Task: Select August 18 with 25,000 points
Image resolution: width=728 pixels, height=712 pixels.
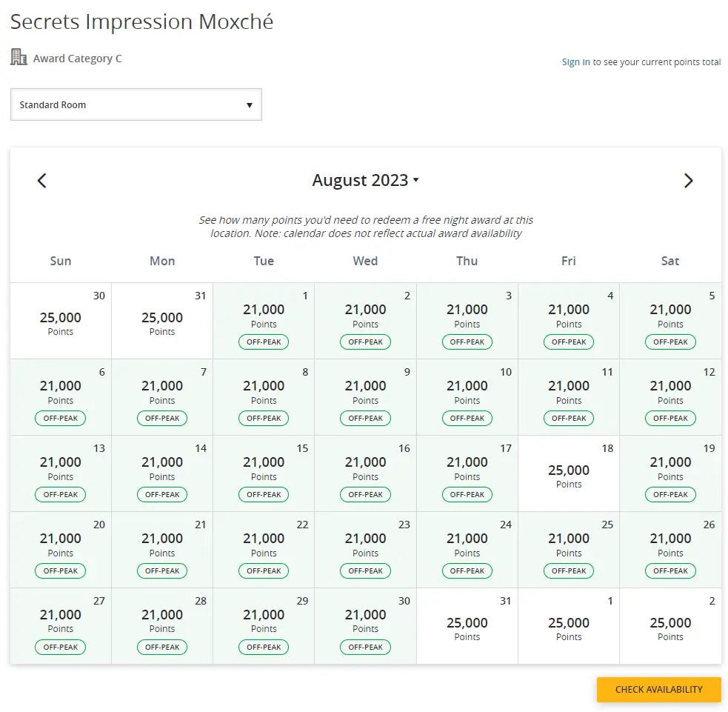Action: 569,473
